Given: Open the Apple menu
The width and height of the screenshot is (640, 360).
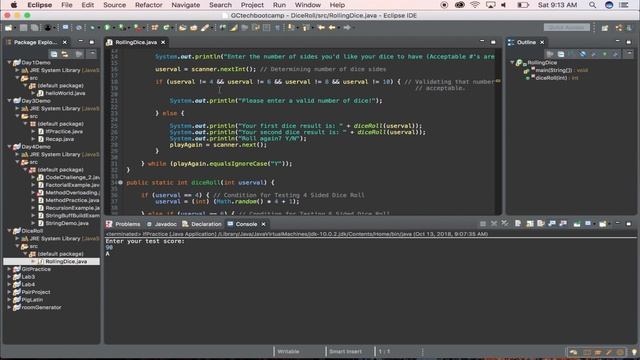Looking at the screenshot, I should click(13, 5).
